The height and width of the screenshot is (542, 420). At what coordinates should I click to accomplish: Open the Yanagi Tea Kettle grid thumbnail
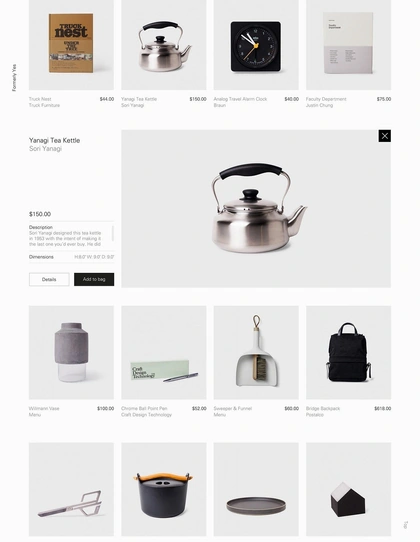[x=164, y=45]
